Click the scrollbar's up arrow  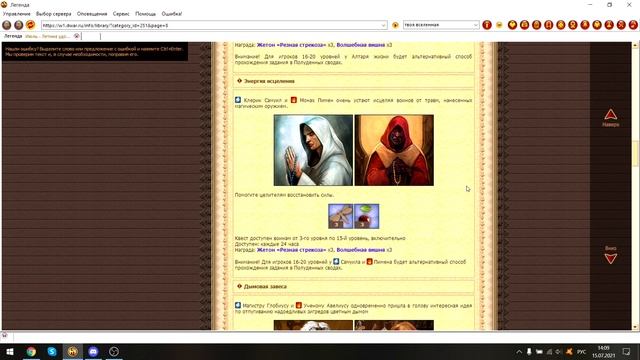[635, 45]
